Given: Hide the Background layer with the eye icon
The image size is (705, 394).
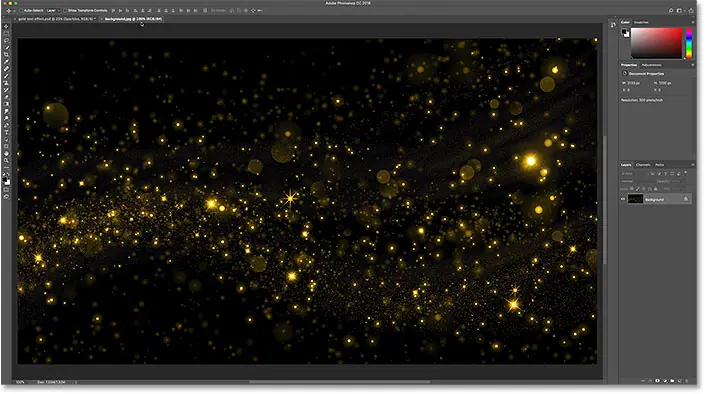Looking at the screenshot, I should (x=623, y=199).
